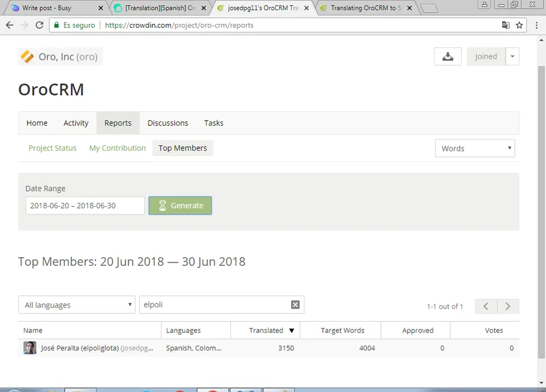Select the Top Members report tab
Image resolution: width=546 pixels, height=392 pixels.
click(x=183, y=148)
